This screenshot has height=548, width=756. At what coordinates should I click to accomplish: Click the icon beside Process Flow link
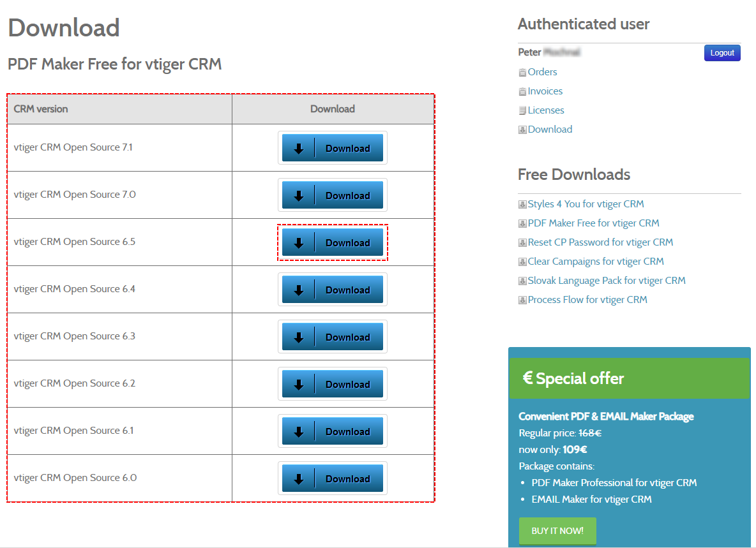[522, 299]
